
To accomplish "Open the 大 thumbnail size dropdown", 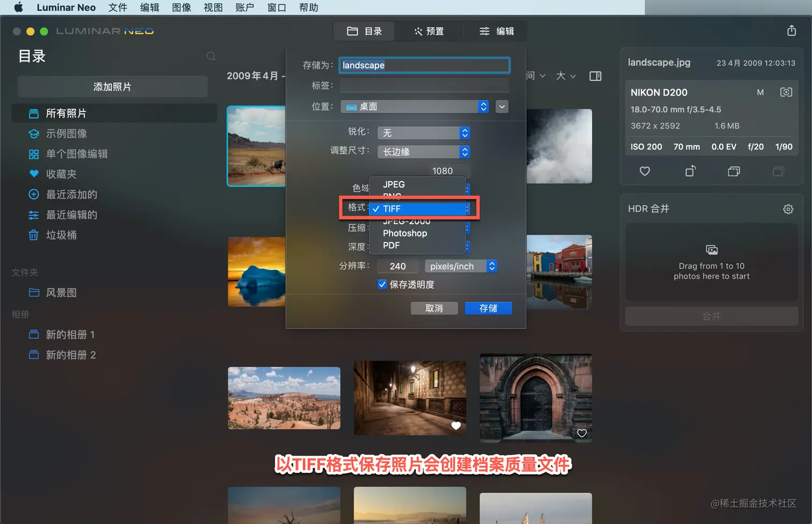I will click(565, 76).
